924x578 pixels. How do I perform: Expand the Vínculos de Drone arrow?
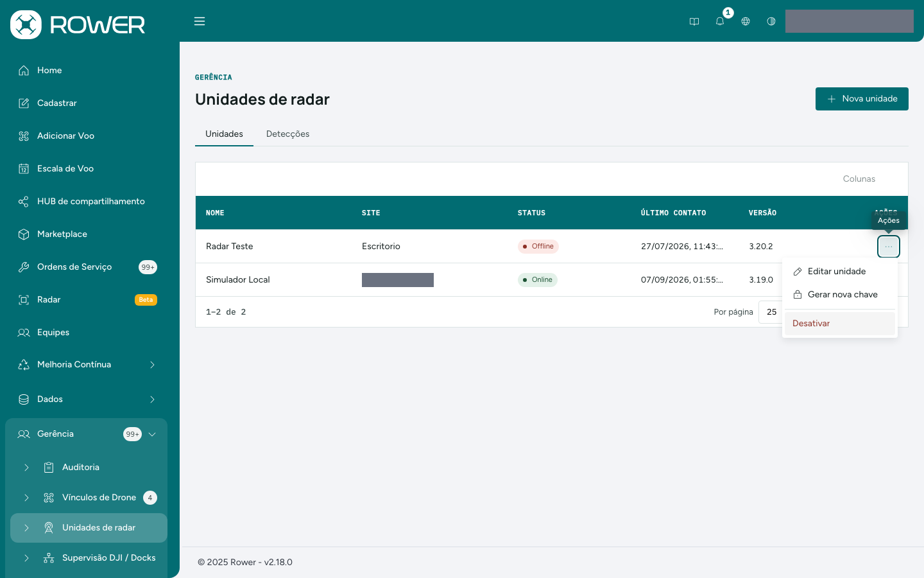(x=26, y=498)
